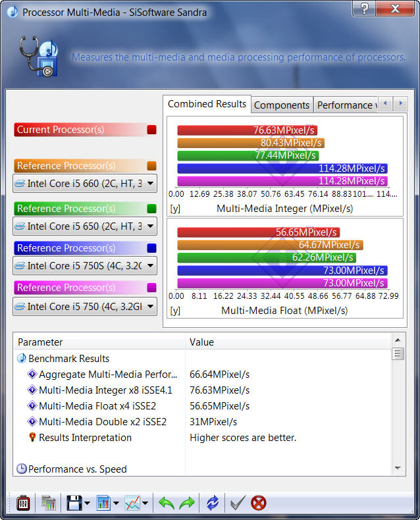
Task: Open the save icon dropdown arrow
Action: (88, 504)
